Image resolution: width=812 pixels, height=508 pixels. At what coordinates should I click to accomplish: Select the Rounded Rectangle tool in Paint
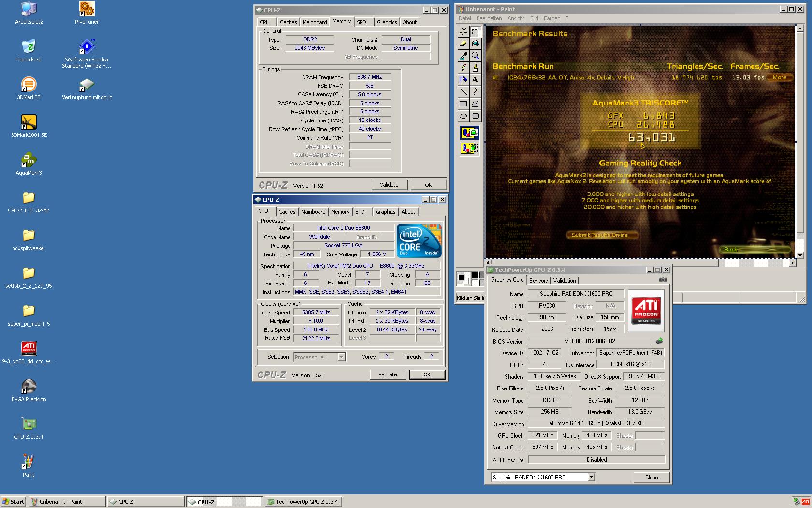pos(475,116)
